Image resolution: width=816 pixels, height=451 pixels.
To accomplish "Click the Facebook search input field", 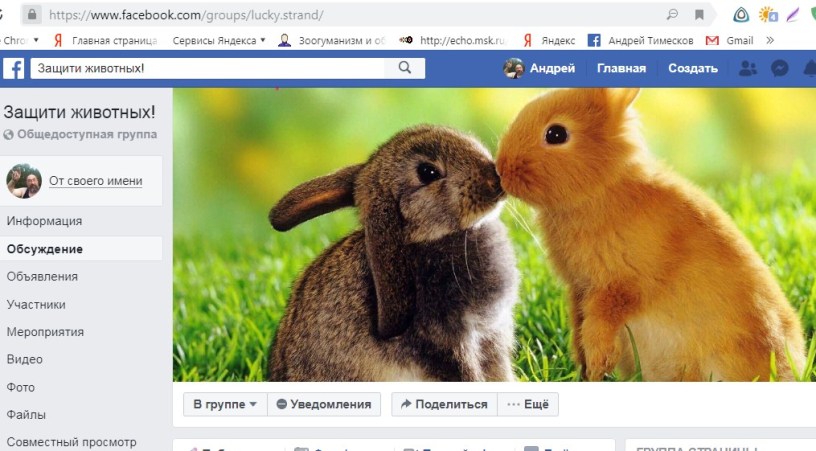I will 208,68.
